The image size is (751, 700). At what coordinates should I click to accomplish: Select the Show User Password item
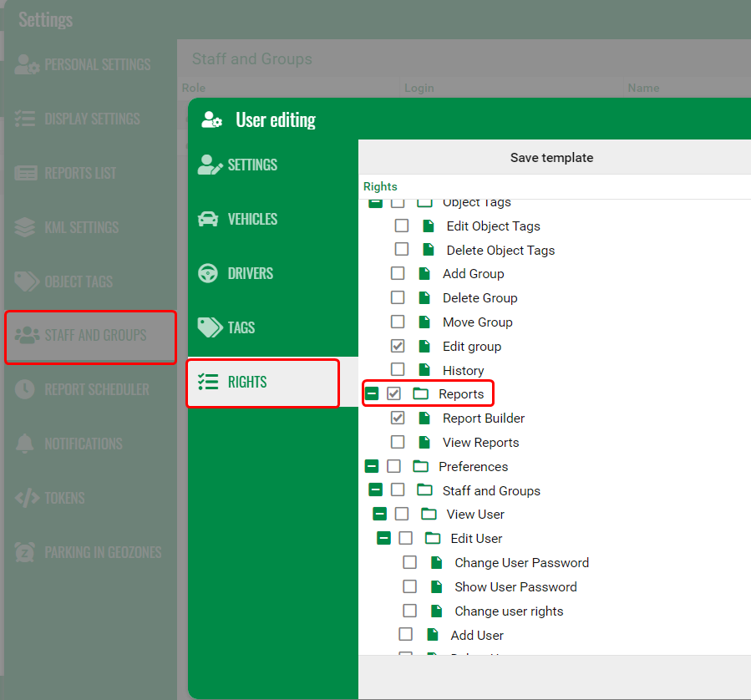pos(515,586)
